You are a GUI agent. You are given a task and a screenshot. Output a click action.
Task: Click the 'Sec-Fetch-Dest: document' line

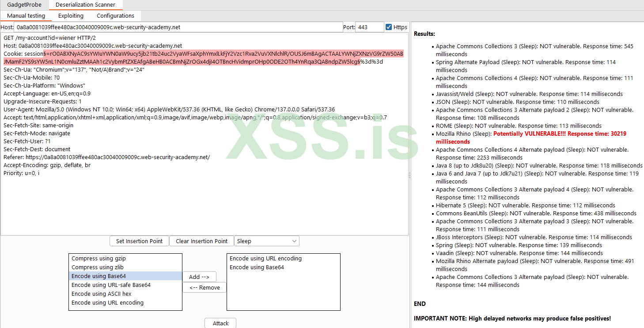point(37,149)
